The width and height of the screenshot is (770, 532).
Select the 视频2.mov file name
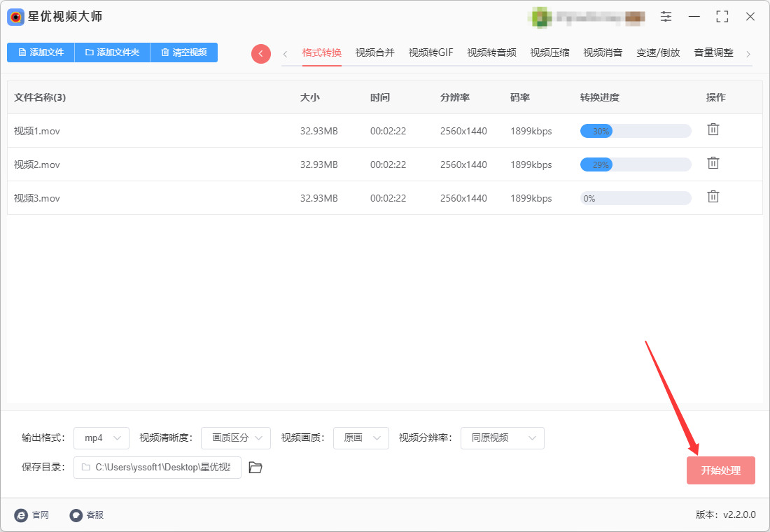[37, 164]
